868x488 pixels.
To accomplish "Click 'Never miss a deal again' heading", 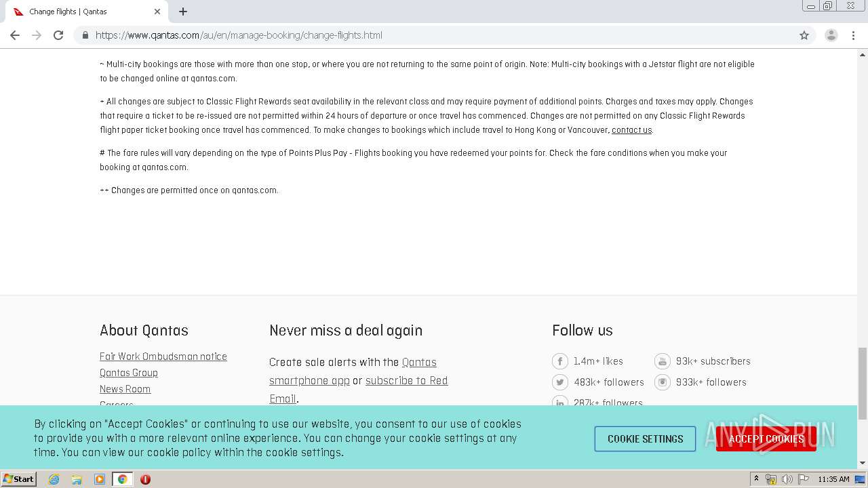I will point(346,331).
